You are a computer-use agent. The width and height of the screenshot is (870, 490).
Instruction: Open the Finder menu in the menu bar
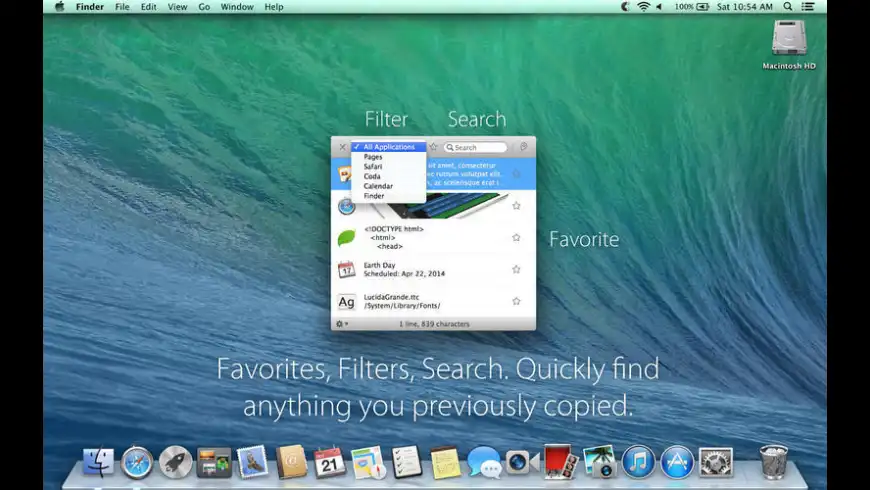(89, 7)
